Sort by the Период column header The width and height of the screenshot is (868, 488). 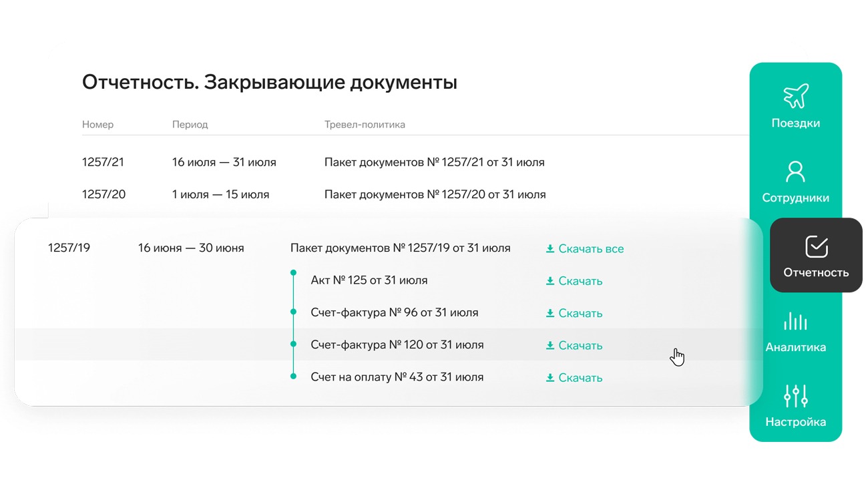[x=190, y=124]
